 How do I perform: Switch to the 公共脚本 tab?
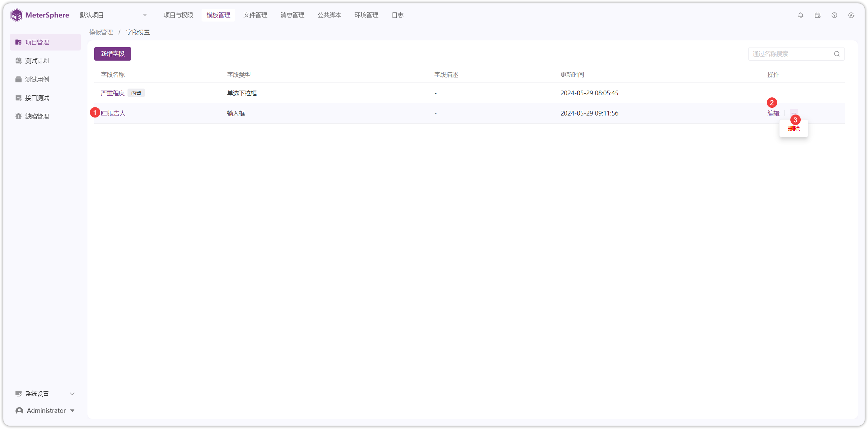pyautogui.click(x=329, y=15)
